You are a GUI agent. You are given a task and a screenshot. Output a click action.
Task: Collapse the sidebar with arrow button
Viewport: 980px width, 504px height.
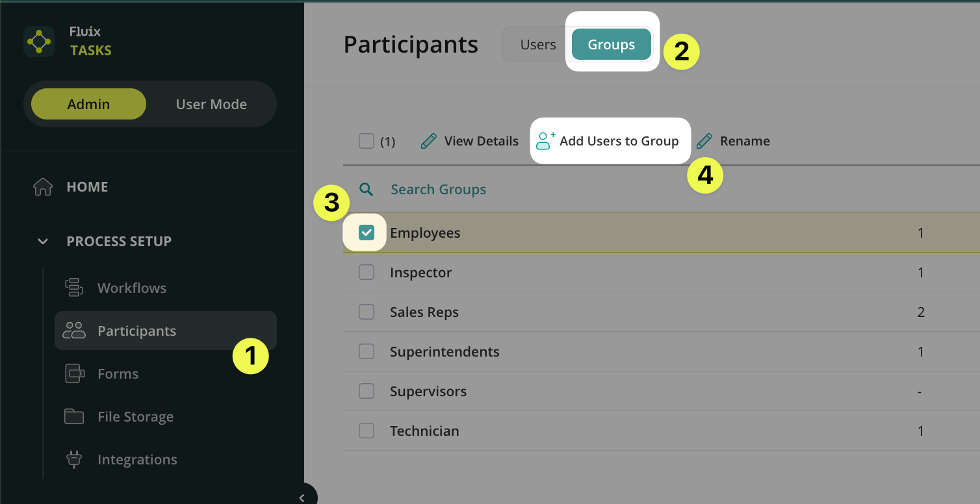(x=302, y=498)
